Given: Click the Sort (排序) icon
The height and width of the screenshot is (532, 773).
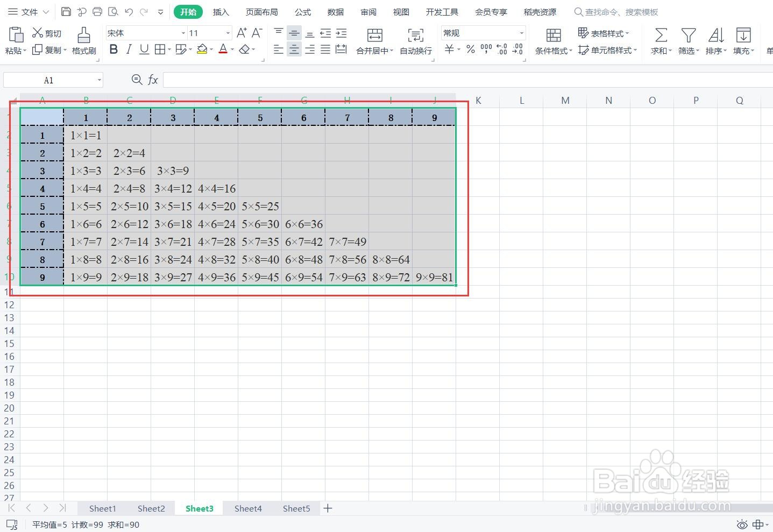Looking at the screenshot, I should [x=716, y=36].
